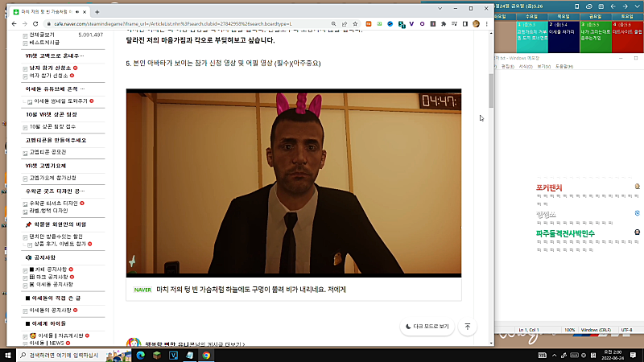Bookmark this page with the star icon
The image size is (644, 362).
click(x=355, y=24)
